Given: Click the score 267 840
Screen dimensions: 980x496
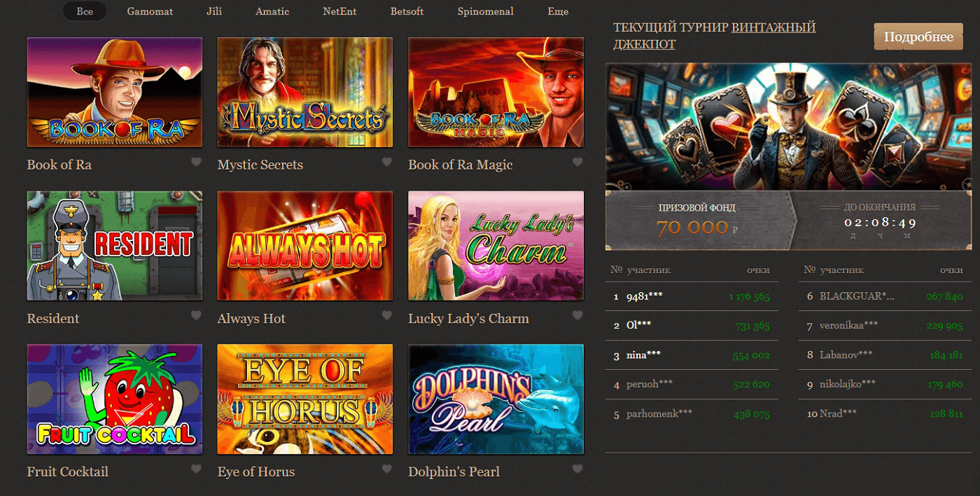Looking at the screenshot, I should [944, 296].
